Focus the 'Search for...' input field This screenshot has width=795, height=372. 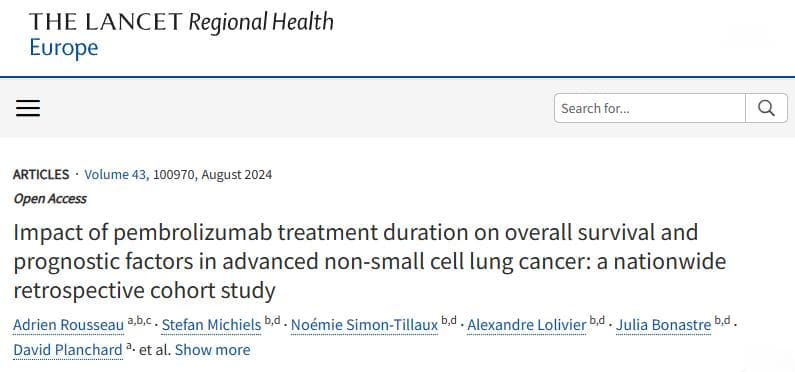click(650, 108)
